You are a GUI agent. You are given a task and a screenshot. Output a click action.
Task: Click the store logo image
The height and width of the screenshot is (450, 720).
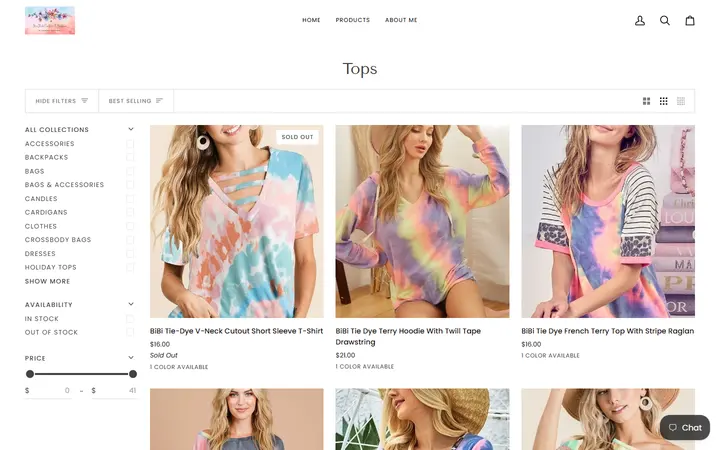pos(50,20)
